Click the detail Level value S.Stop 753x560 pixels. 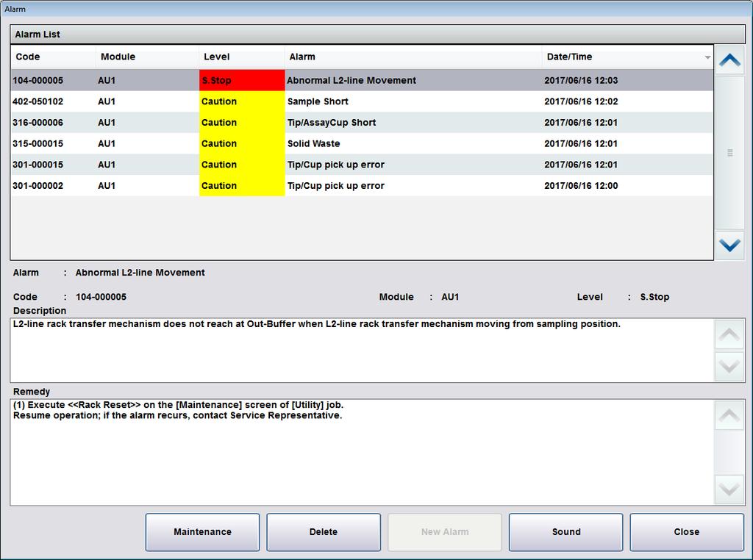tap(654, 297)
